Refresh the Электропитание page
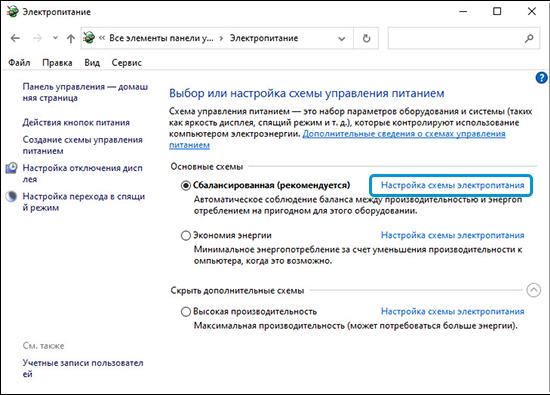Viewport: 550px width, 395px height. (366, 38)
